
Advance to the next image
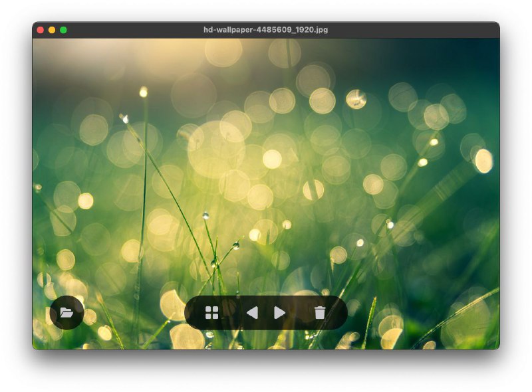(280, 312)
